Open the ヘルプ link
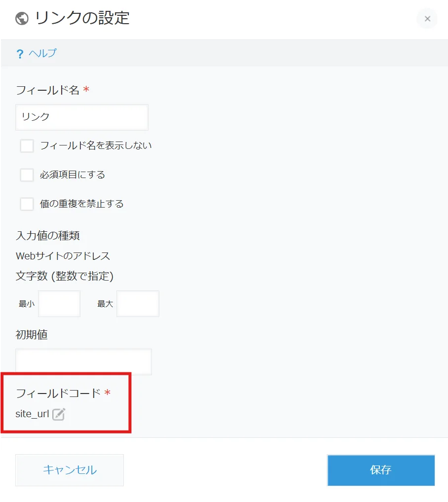The width and height of the screenshot is (448, 502). [42, 53]
